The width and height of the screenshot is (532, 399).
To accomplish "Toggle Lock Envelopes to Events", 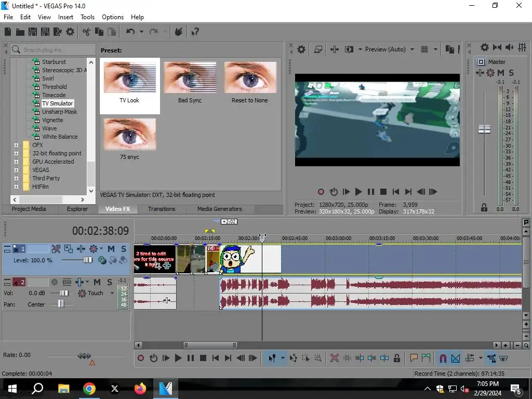I will coord(491,358).
